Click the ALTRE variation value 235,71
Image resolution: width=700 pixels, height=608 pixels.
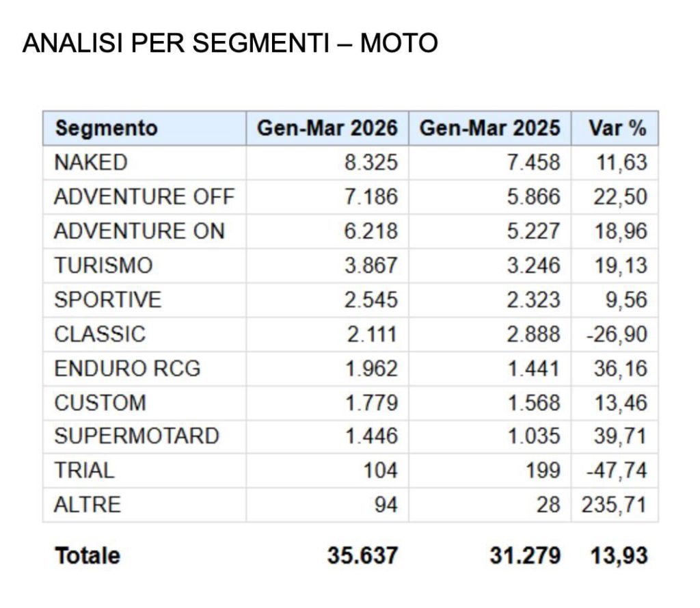[614, 505]
